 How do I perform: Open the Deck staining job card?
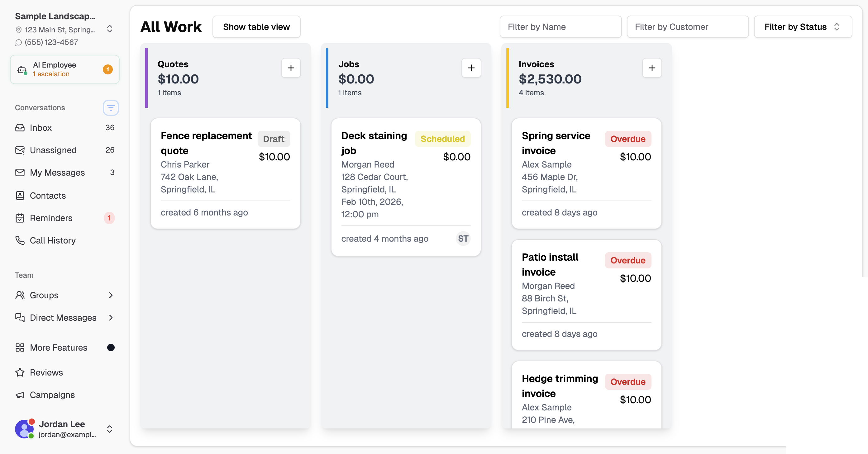tap(406, 187)
